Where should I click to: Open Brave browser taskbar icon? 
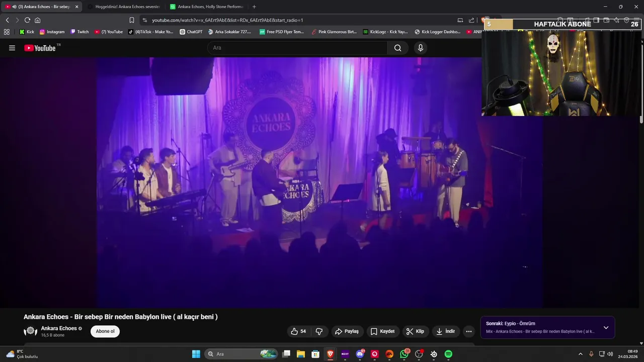click(331, 354)
